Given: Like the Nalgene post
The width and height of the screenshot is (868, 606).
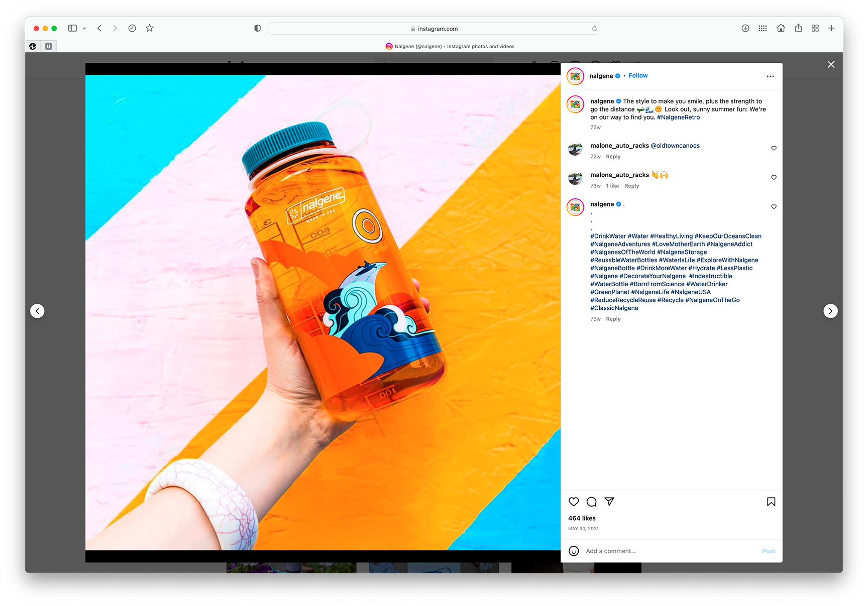Looking at the screenshot, I should 574,502.
